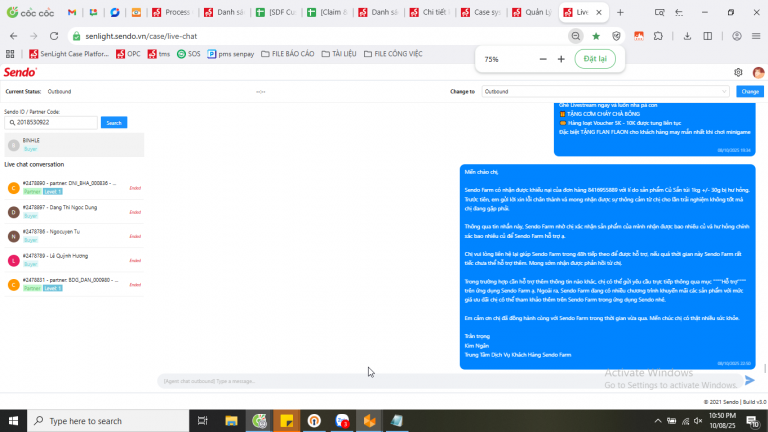Open the browser account profile icon

pyautogui.click(x=737, y=36)
